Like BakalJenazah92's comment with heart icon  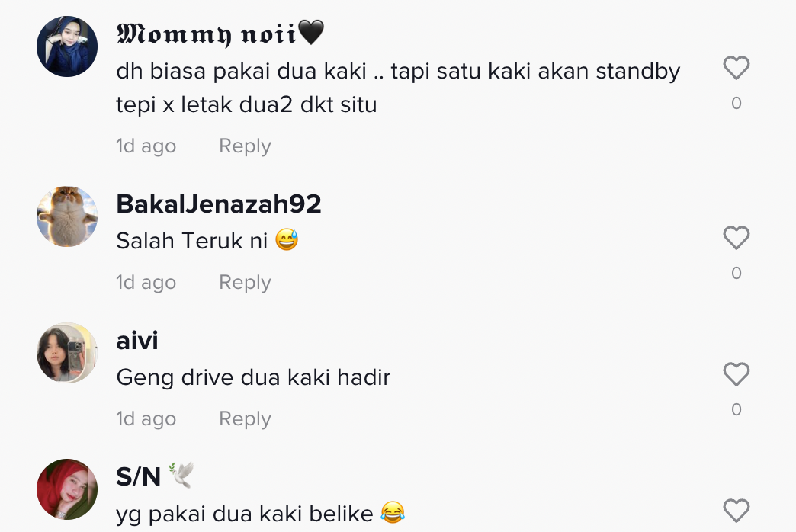tap(736, 238)
